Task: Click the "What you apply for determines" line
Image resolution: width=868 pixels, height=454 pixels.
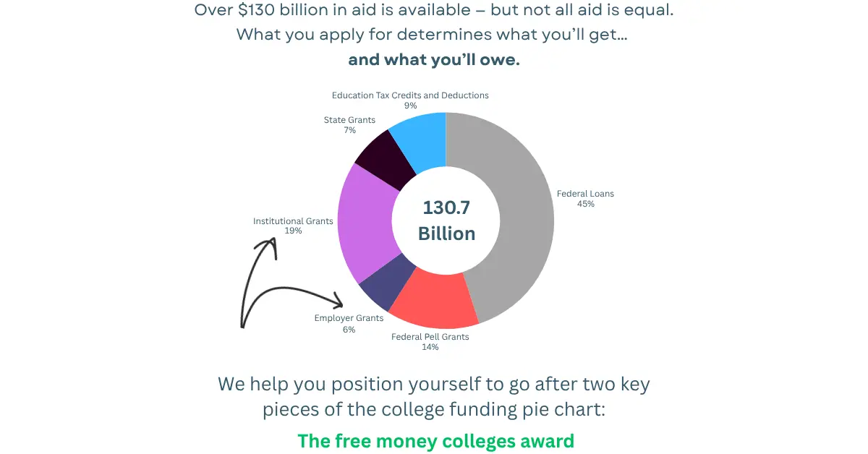Action: tap(432, 35)
